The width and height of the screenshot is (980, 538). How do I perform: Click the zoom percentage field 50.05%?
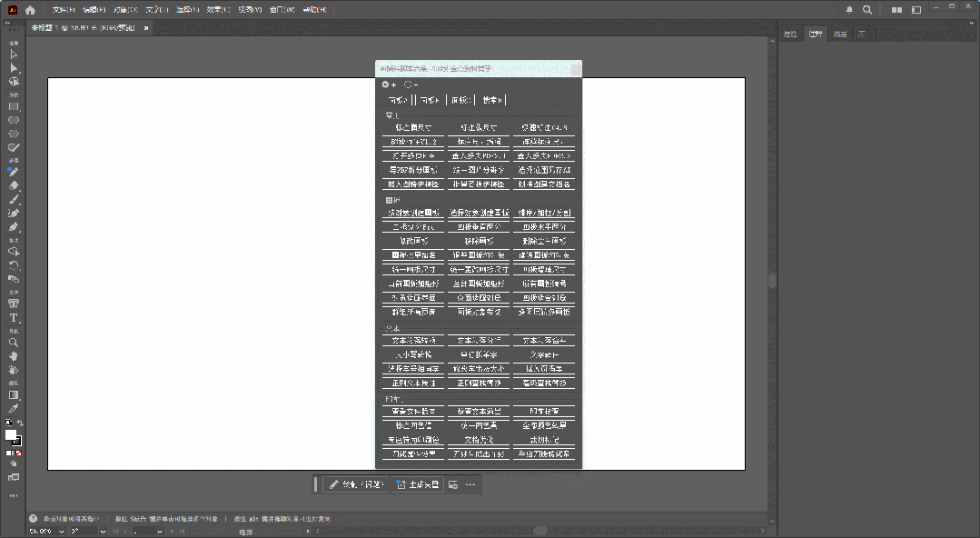(42, 531)
